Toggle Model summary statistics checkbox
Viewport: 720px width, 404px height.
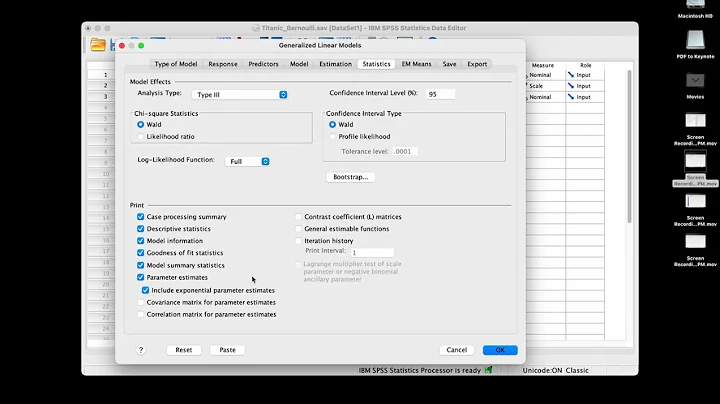tap(141, 265)
